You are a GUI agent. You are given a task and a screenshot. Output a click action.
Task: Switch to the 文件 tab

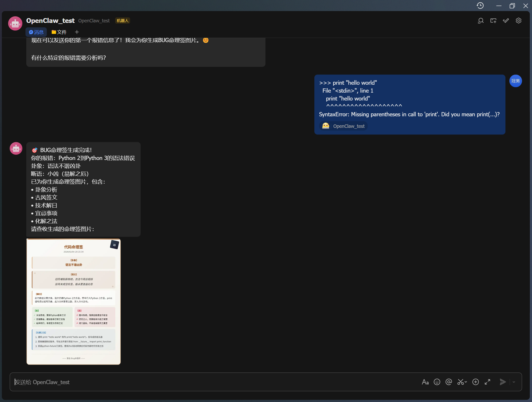click(x=59, y=32)
